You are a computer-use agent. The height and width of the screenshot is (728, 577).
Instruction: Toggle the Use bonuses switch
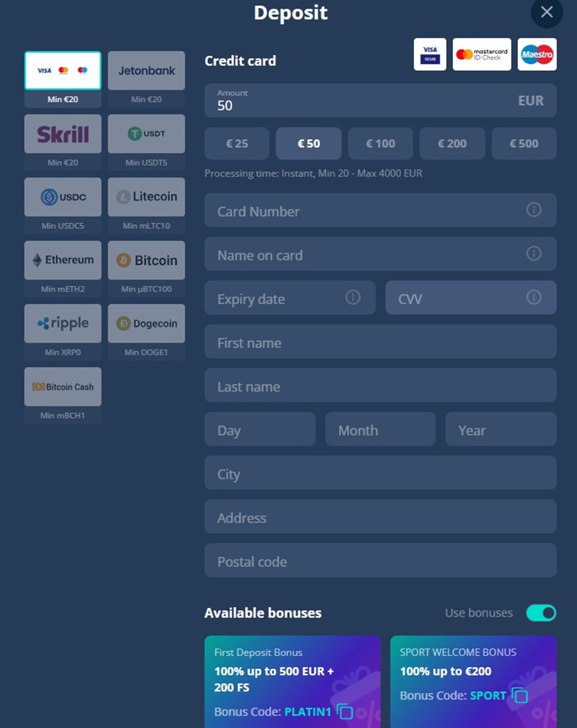point(541,613)
